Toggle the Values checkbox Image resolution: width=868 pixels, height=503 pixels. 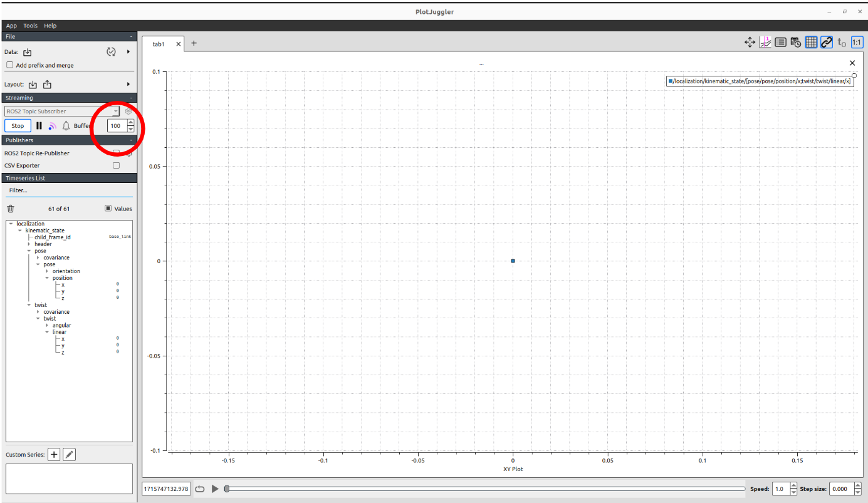108,209
